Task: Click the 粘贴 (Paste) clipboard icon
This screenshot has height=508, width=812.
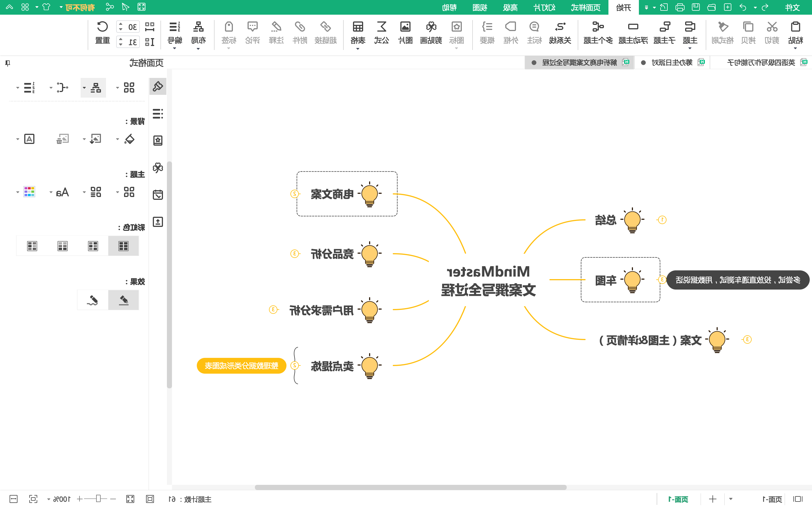Action: coord(796,27)
